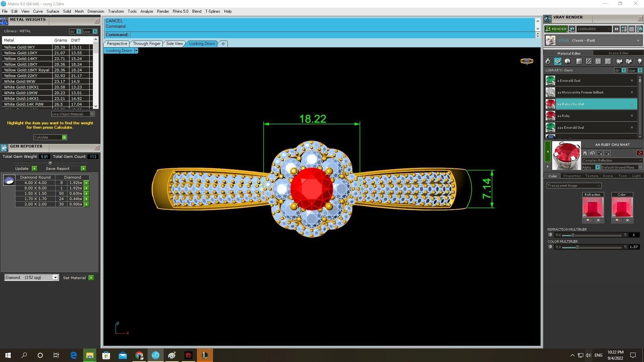This screenshot has width=644, height=362.
Task: Open the V-Ray logo panel icon
Action: [547, 19]
